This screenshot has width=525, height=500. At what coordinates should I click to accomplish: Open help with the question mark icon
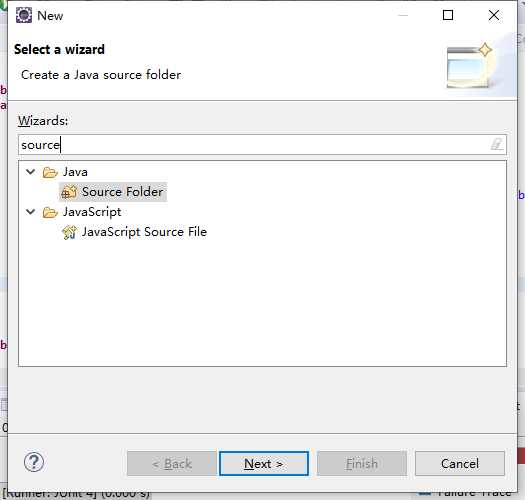(34, 462)
